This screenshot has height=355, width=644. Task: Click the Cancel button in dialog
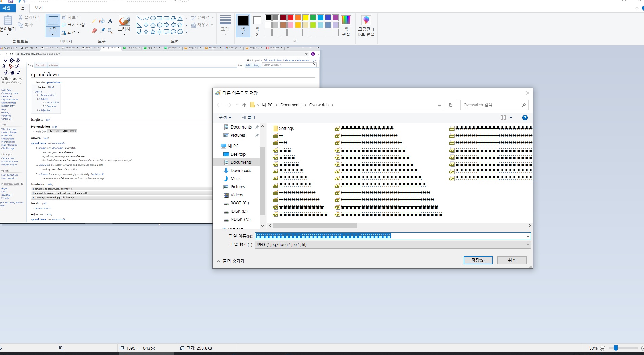[512, 260]
